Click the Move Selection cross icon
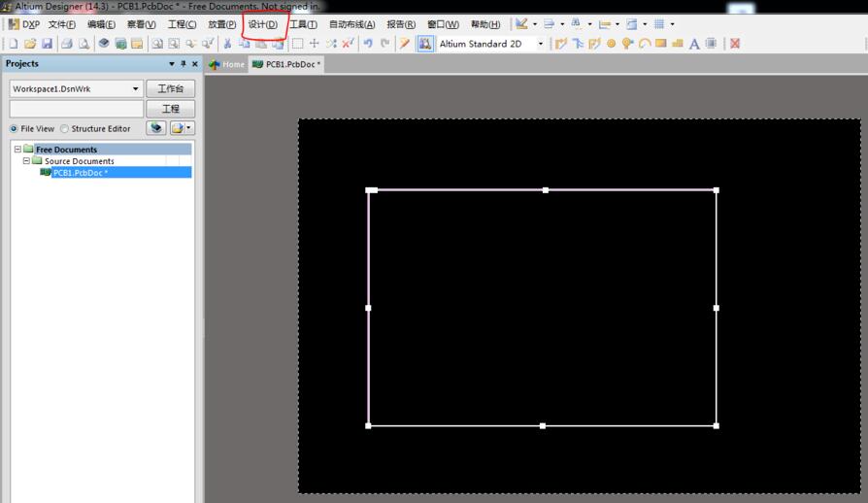Image resolution: width=868 pixels, height=503 pixels. [315, 44]
